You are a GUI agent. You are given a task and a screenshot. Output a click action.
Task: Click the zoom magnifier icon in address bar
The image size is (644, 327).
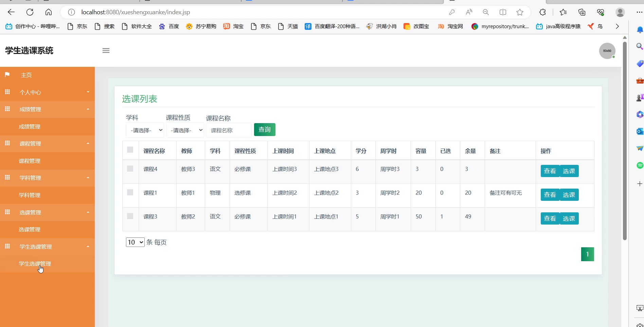click(486, 12)
